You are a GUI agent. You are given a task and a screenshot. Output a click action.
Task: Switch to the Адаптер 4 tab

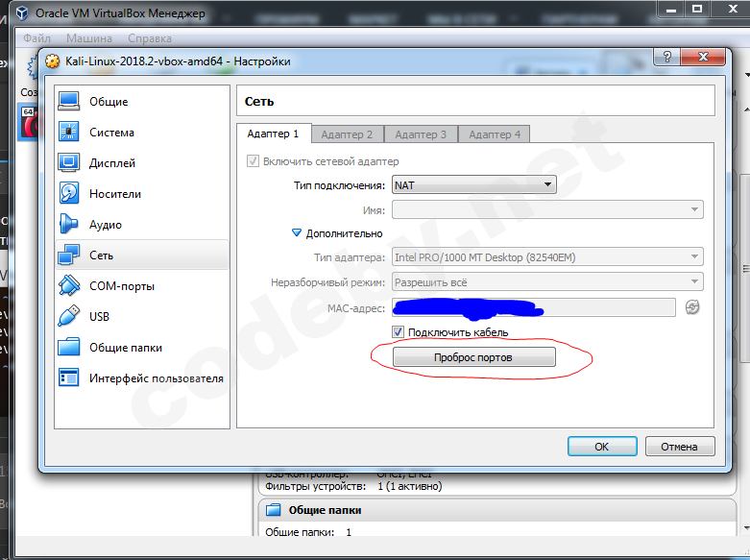tap(495, 134)
